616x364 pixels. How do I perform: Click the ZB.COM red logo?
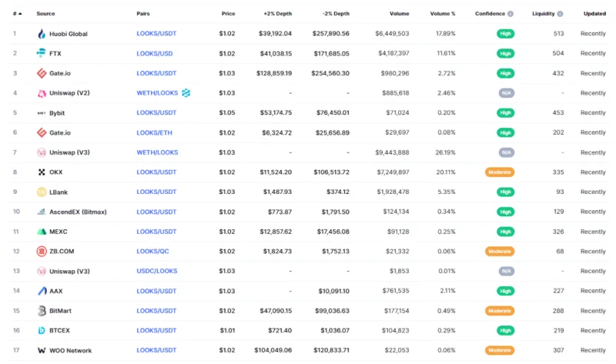click(x=42, y=252)
